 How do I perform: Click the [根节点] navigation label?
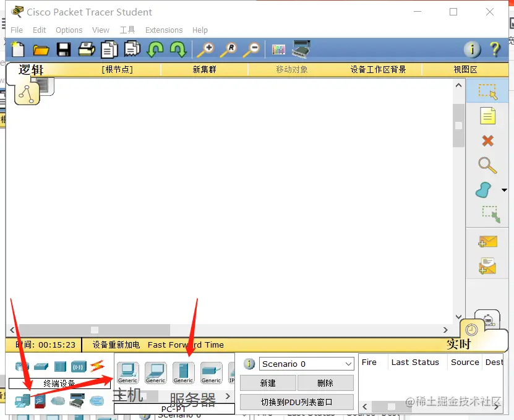tap(118, 69)
